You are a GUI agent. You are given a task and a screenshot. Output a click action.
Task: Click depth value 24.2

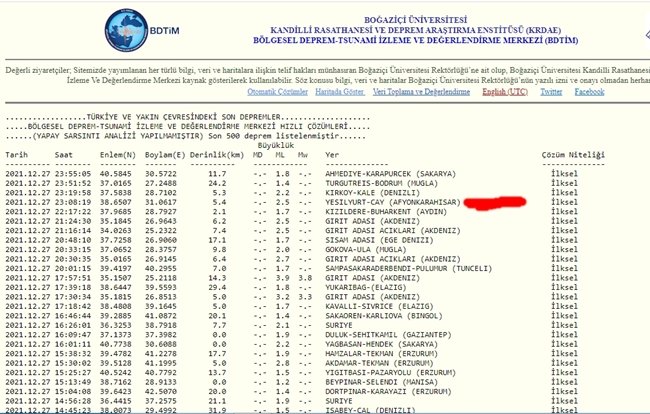[217, 183]
